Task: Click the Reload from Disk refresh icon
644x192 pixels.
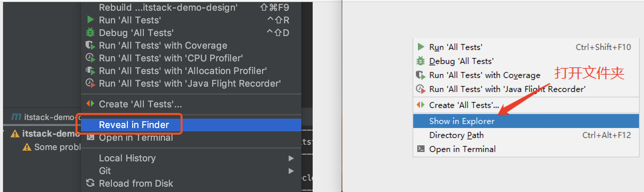Action: (90, 183)
